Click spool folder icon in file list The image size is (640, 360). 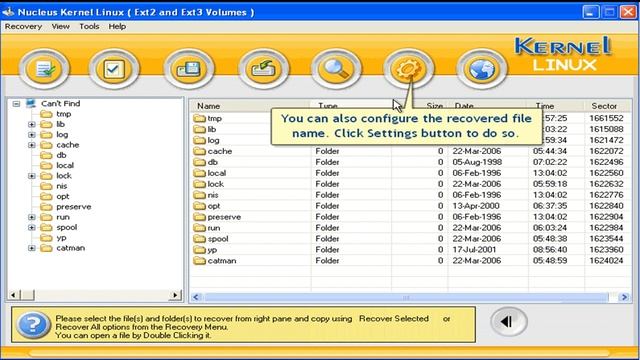pos(199,239)
